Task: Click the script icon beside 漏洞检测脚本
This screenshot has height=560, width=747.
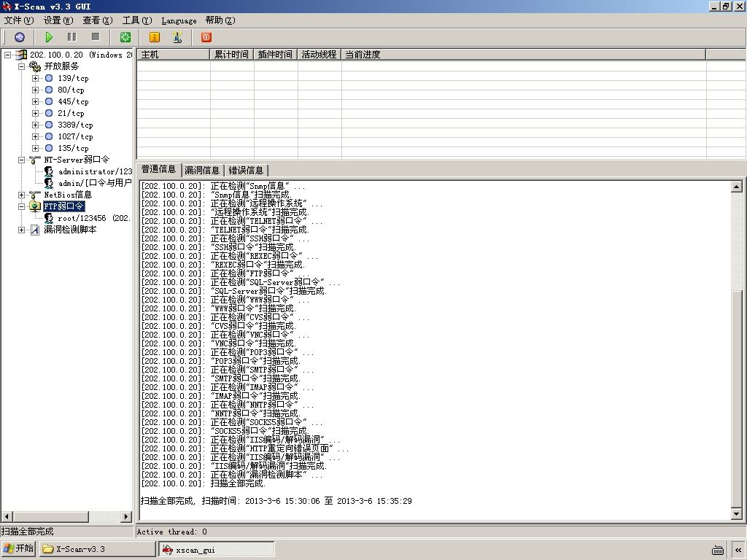Action: pyautogui.click(x=35, y=230)
